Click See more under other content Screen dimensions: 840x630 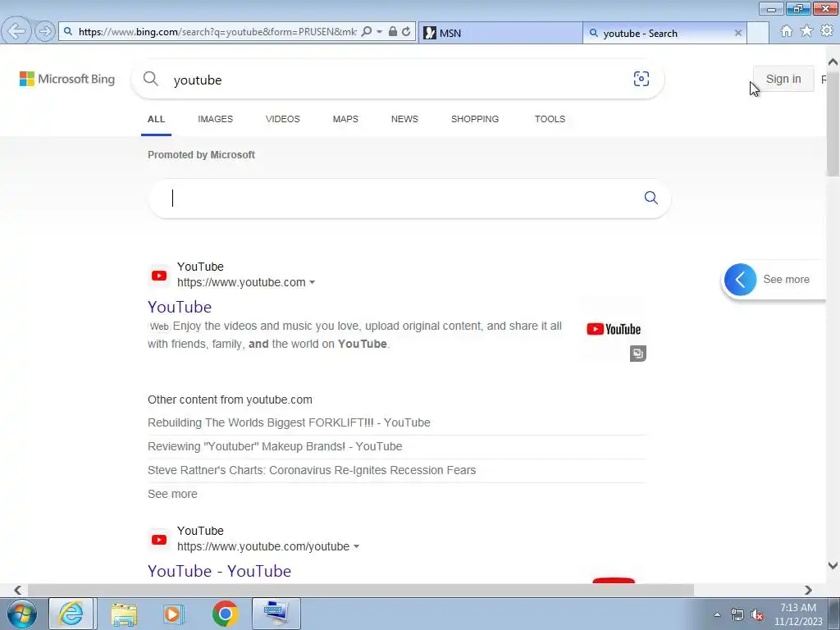[x=172, y=494]
